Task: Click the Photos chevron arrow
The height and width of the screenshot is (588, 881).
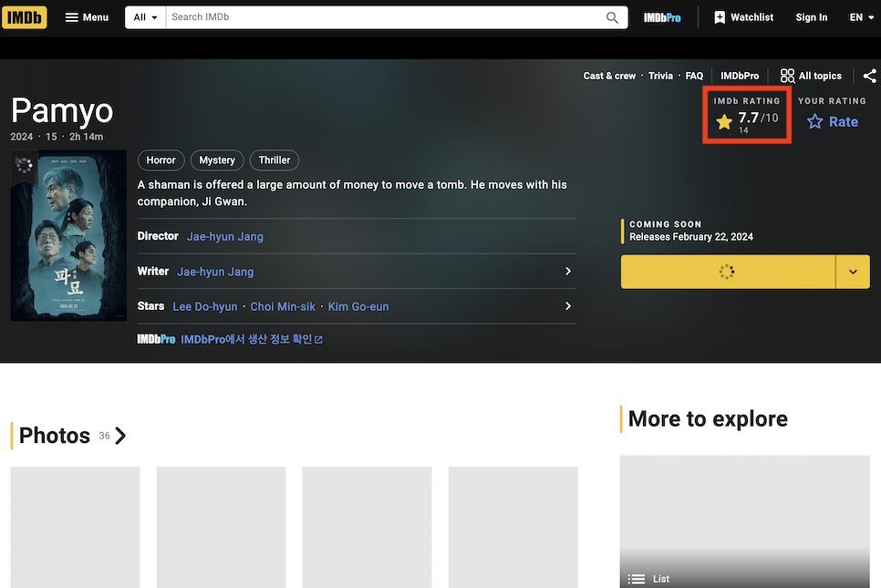Action: (x=120, y=436)
